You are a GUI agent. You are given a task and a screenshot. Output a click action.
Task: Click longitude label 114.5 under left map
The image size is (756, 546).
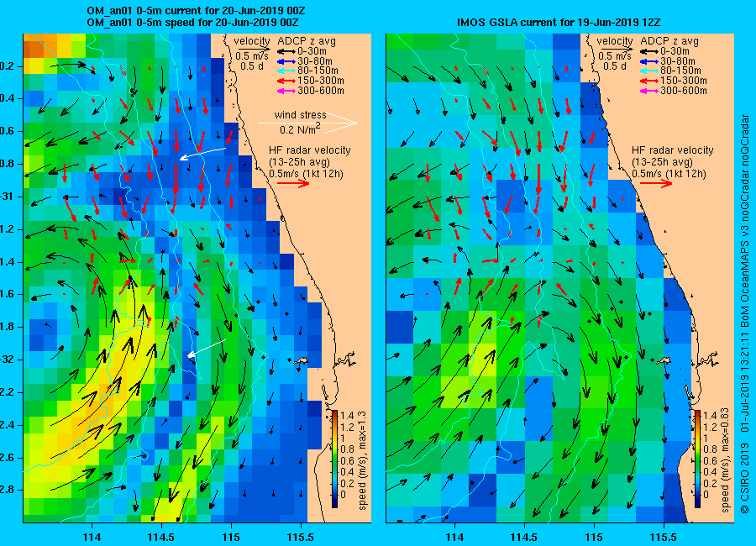[x=161, y=538]
